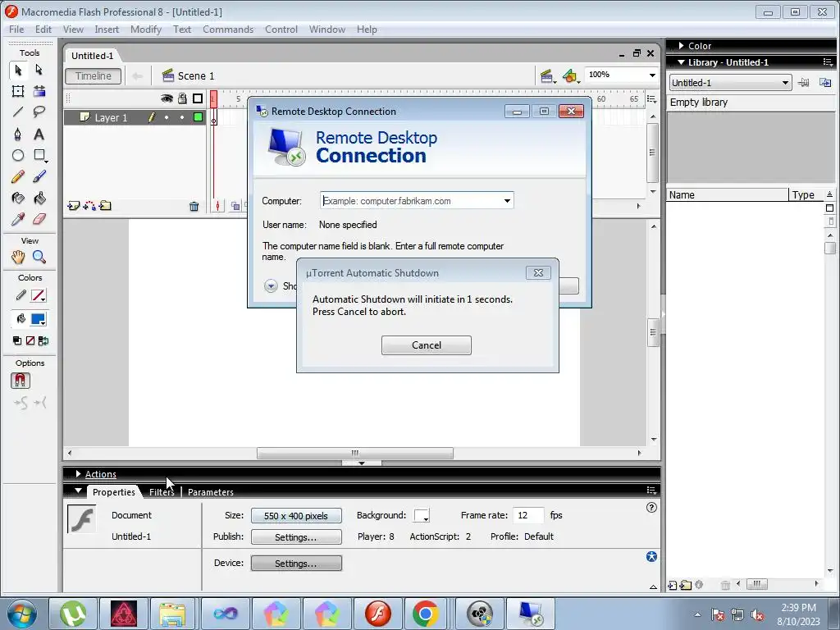Expand the Color panel

[x=682, y=46]
